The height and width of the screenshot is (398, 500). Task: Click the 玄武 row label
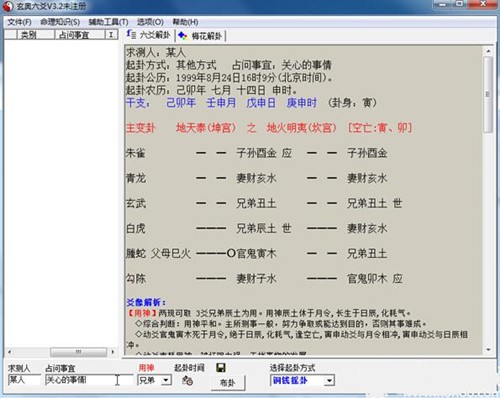pyautogui.click(x=136, y=203)
